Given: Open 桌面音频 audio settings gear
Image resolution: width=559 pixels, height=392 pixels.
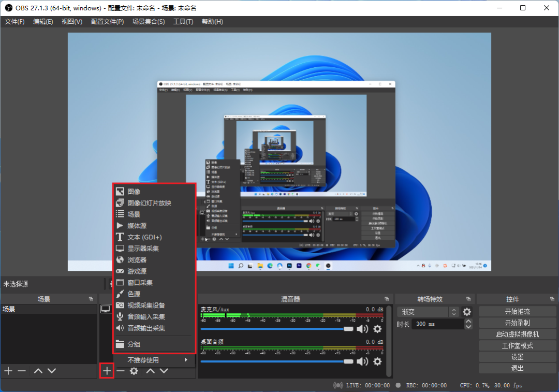Looking at the screenshot, I should click(x=377, y=361).
